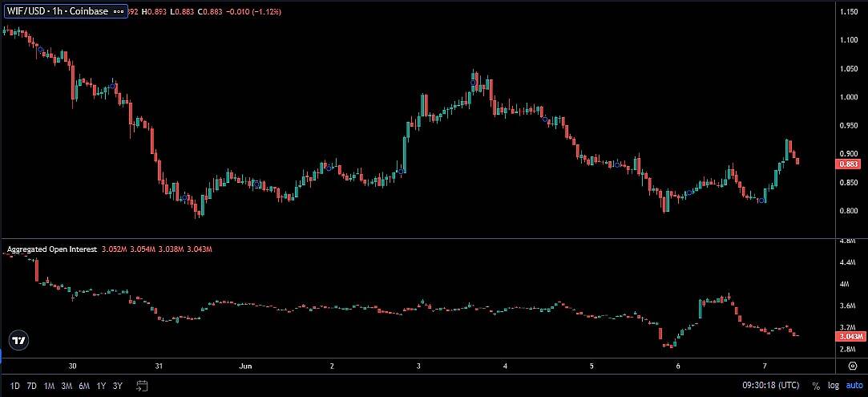Select the 3M time range

(x=67, y=386)
